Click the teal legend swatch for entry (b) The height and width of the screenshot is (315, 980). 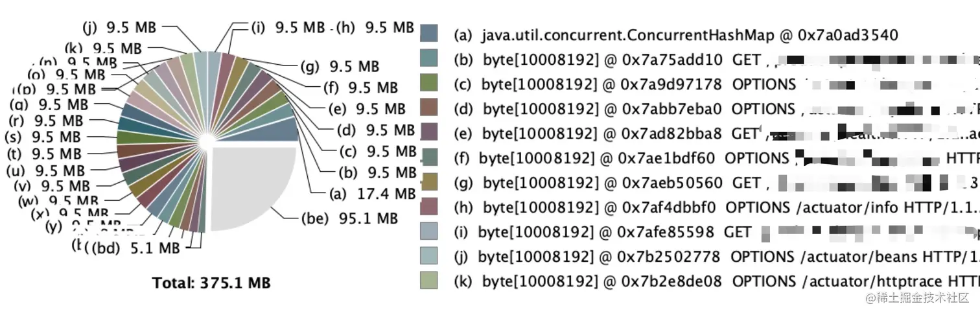[429, 58]
